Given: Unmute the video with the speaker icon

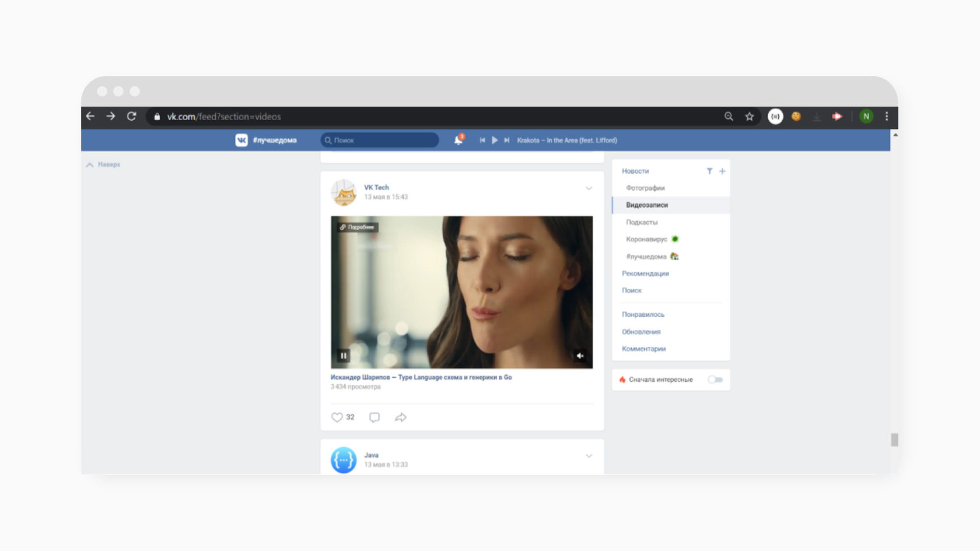Looking at the screenshot, I should tap(580, 355).
